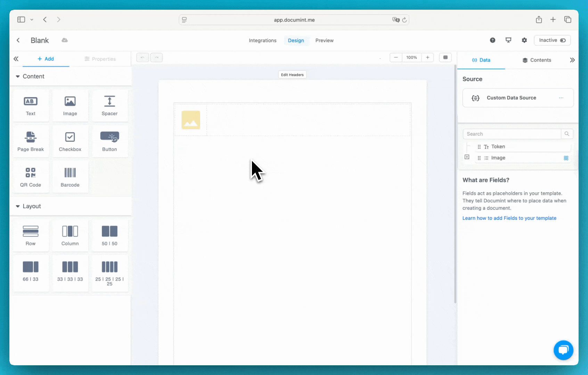Open Learn how to add Fields link
The height and width of the screenshot is (375, 588).
tap(509, 218)
